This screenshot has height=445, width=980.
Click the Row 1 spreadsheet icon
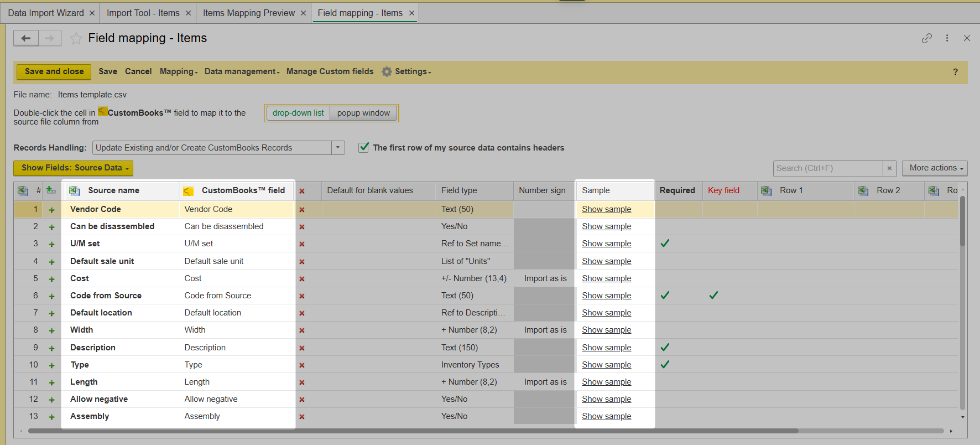(766, 190)
